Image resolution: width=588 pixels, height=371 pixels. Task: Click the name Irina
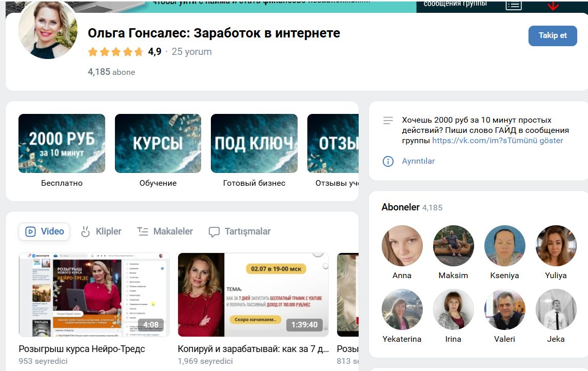(x=454, y=339)
